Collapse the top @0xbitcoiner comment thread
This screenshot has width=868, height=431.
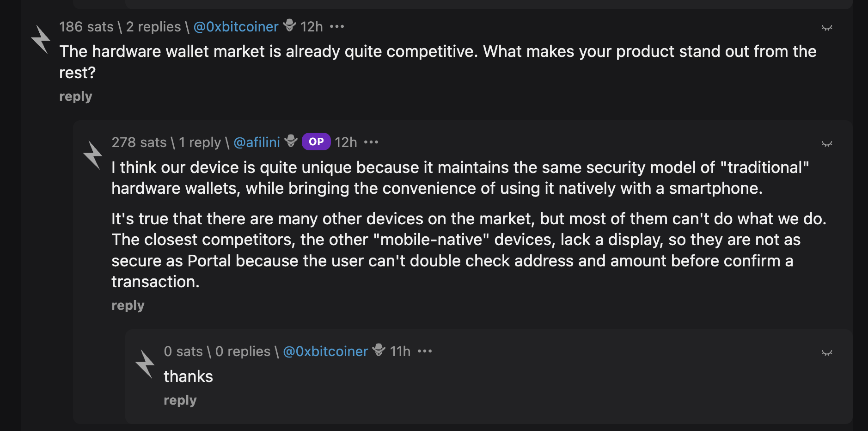[826, 28]
